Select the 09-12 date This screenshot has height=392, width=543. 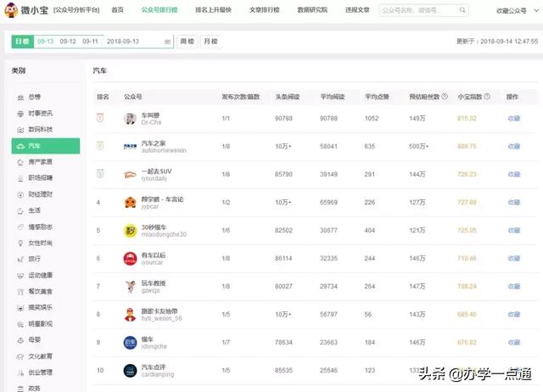[x=68, y=42]
